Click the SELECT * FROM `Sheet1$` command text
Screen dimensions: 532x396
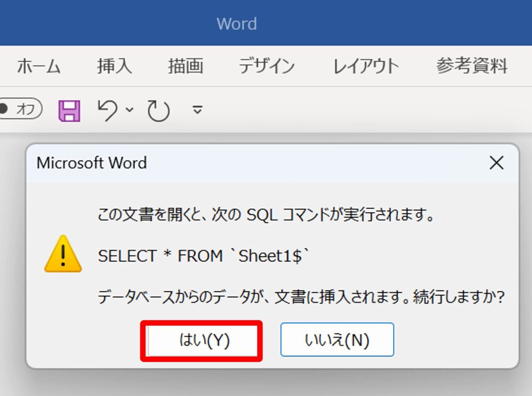203,256
